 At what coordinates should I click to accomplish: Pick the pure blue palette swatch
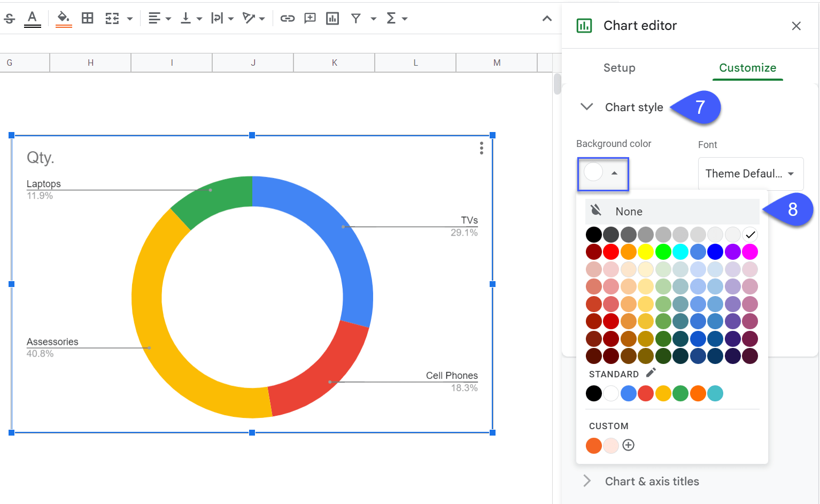point(715,252)
